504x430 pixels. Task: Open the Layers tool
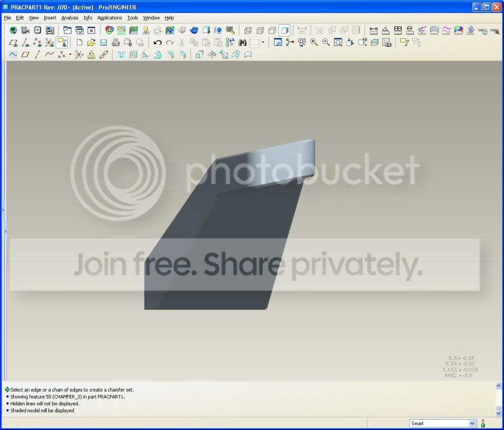(375, 42)
